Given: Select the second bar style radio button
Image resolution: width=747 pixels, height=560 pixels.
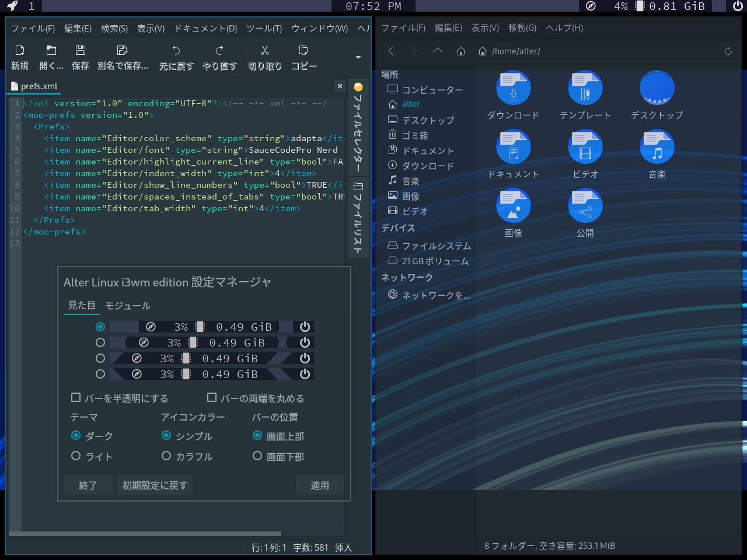Looking at the screenshot, I should (x=100, y=342).
